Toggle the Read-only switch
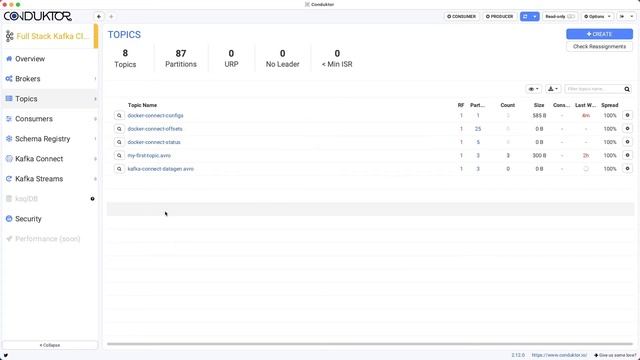This screenshot has width=640, height=360. 571,16
